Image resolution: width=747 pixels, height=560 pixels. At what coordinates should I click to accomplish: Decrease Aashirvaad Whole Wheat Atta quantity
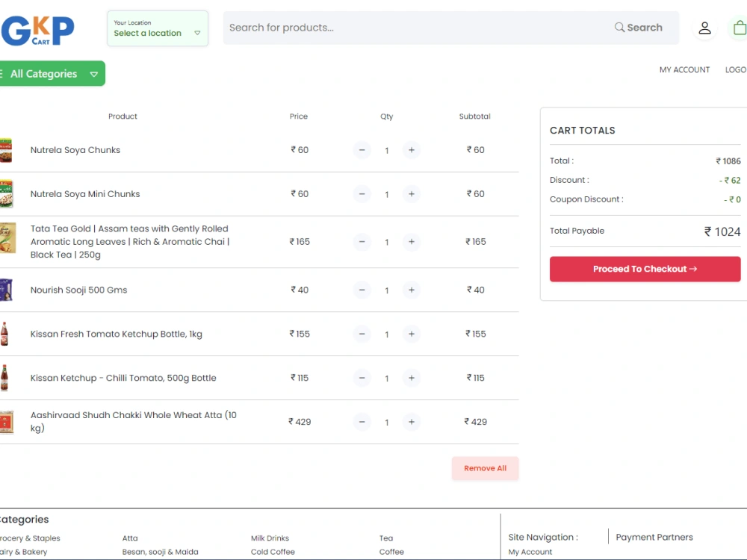coord(362,422)
